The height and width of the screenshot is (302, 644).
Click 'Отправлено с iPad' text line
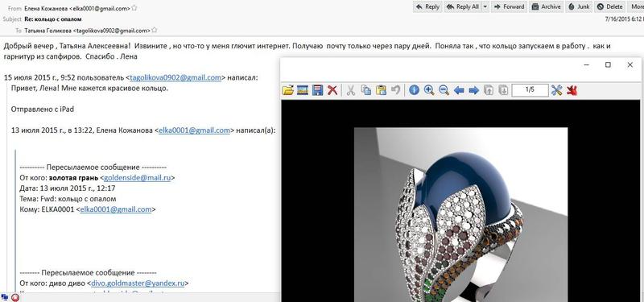pyautogui.click(x=43, y=110)
